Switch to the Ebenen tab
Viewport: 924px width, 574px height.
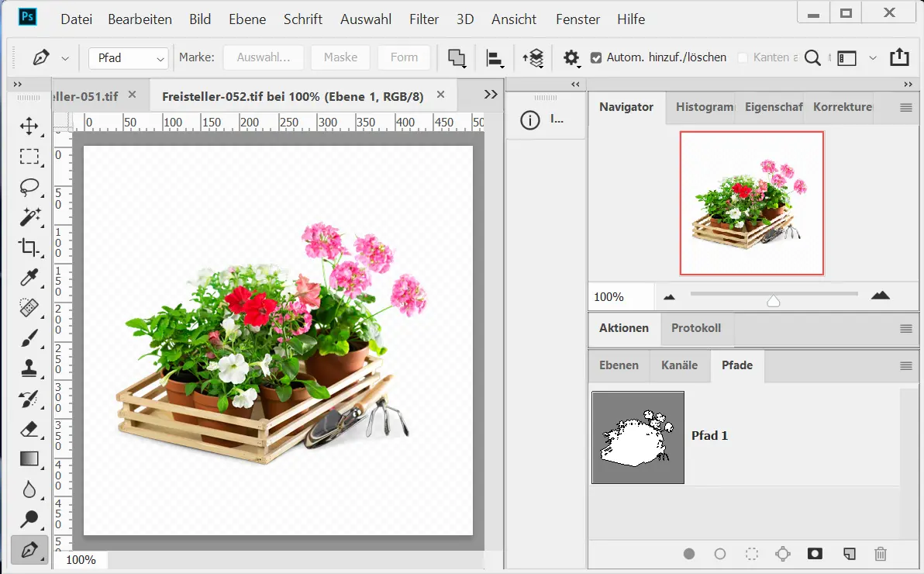[x=619, y=365]
